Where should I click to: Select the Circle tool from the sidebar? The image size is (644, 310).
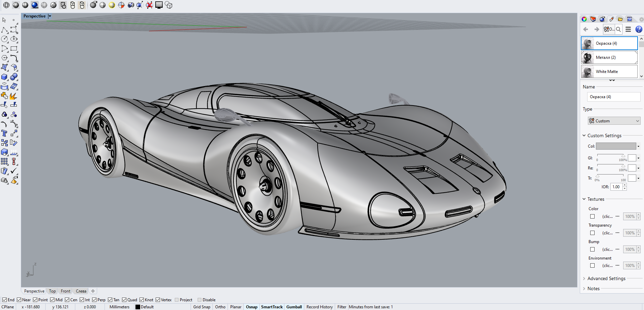click(4, 39)
